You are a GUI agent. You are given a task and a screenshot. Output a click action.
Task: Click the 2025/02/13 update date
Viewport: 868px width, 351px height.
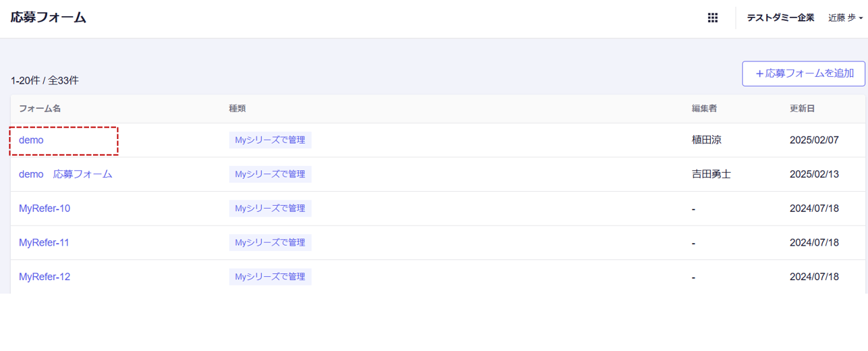pyautogui.click(x=814, y=174)
